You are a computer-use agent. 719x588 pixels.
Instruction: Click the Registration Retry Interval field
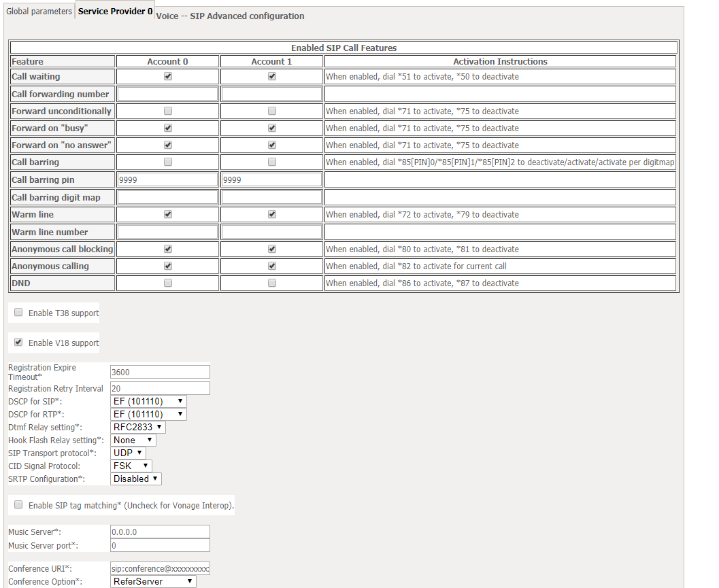coord(160,388)
